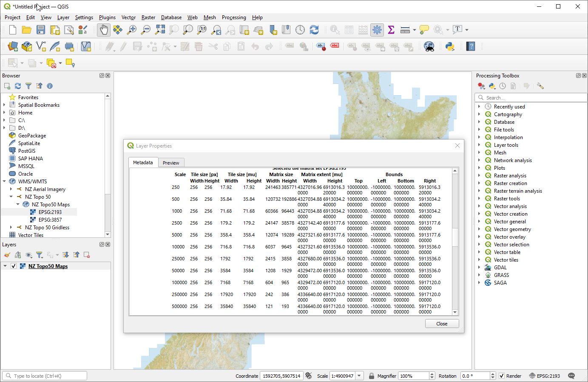Open the Python Console icon
This screenshot has height=382, width=588.
pyautogui.click(x=450, y=46)
